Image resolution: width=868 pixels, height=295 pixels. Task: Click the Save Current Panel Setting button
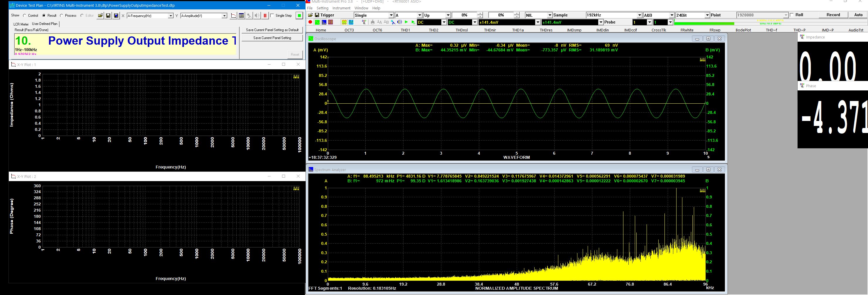pyautogui.click(x=272, y=38)
